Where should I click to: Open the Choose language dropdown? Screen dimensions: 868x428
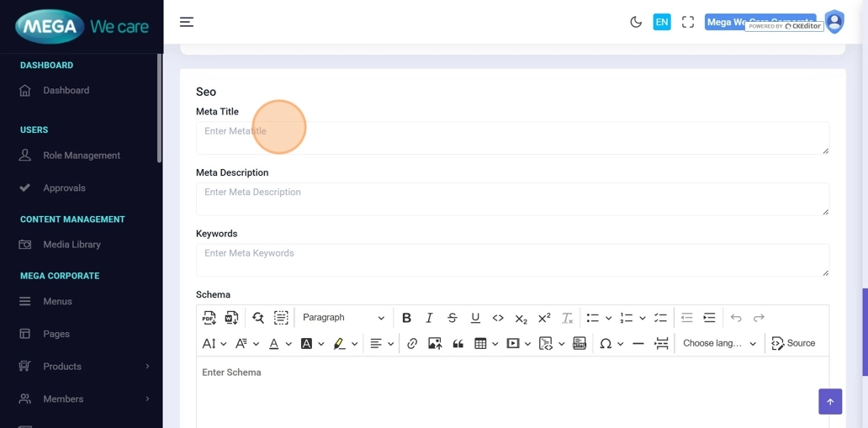pyautogui.click(x=719, y=344)
